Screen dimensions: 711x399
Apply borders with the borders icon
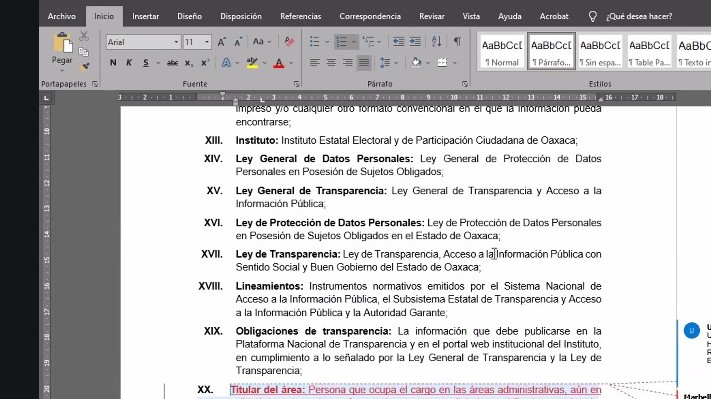pos(442,63)
